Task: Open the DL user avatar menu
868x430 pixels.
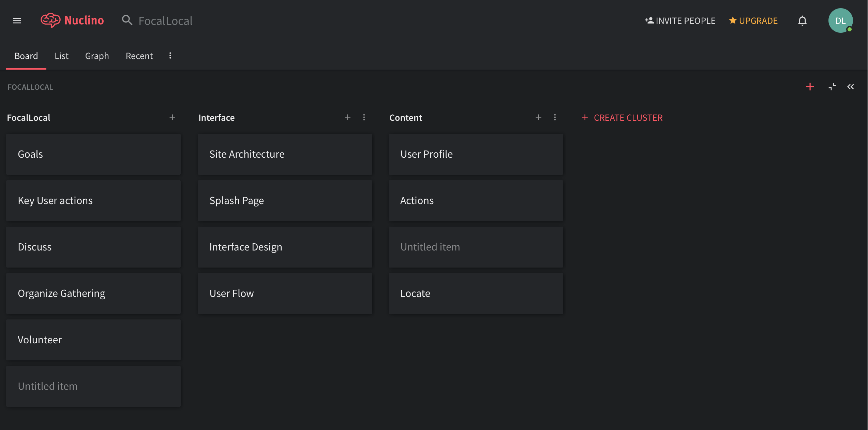Action: click(841, 20)
